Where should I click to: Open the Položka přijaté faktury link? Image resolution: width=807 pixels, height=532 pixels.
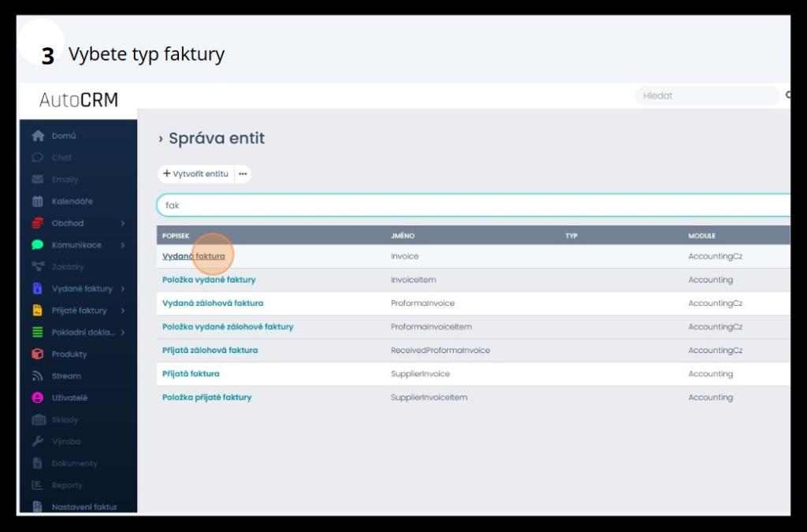tap(207, 397)
